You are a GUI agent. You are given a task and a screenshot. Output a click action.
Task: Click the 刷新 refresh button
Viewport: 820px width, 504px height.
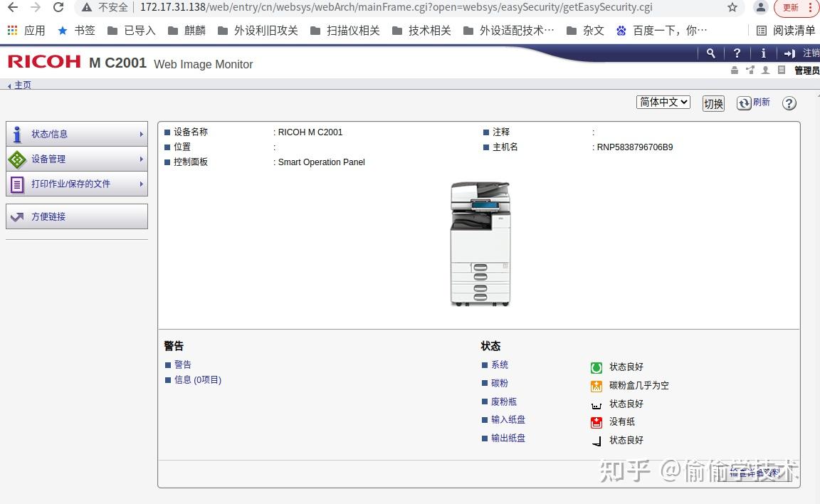(754, 103)
